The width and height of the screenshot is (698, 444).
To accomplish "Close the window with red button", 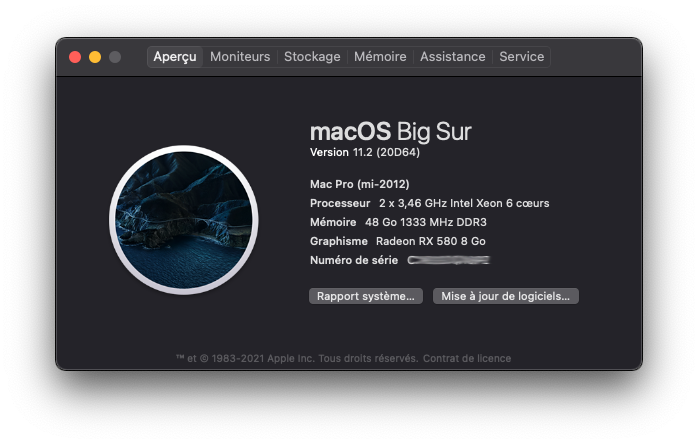I will 75,57.
